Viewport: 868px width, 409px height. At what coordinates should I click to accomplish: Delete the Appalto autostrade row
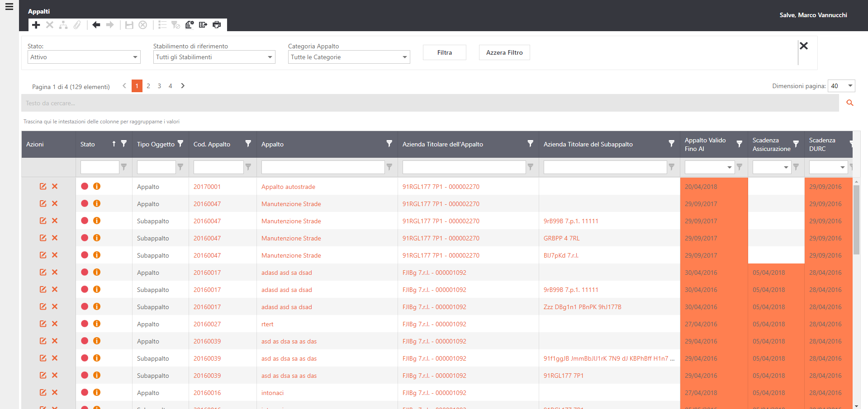[x=55, y=186]
